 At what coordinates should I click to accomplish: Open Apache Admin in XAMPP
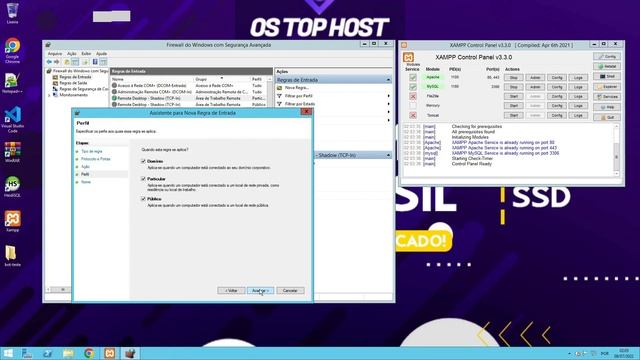pos(535,78)
